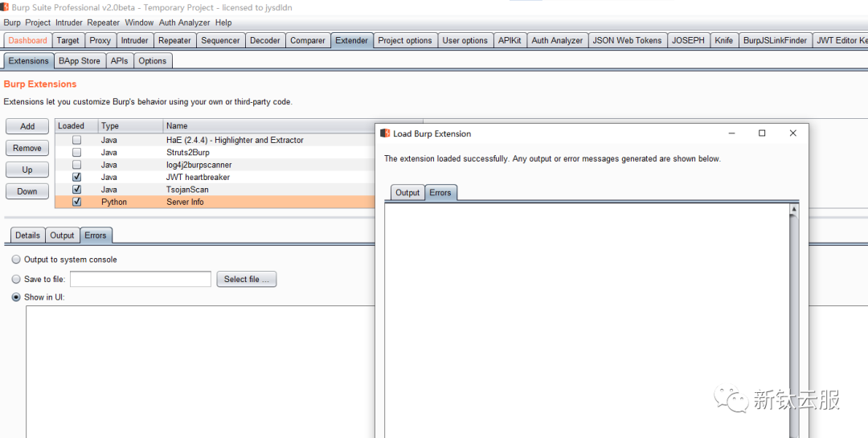Show the Errors tab in main window
Screen dimensions: 868x438
click(95, 235)
